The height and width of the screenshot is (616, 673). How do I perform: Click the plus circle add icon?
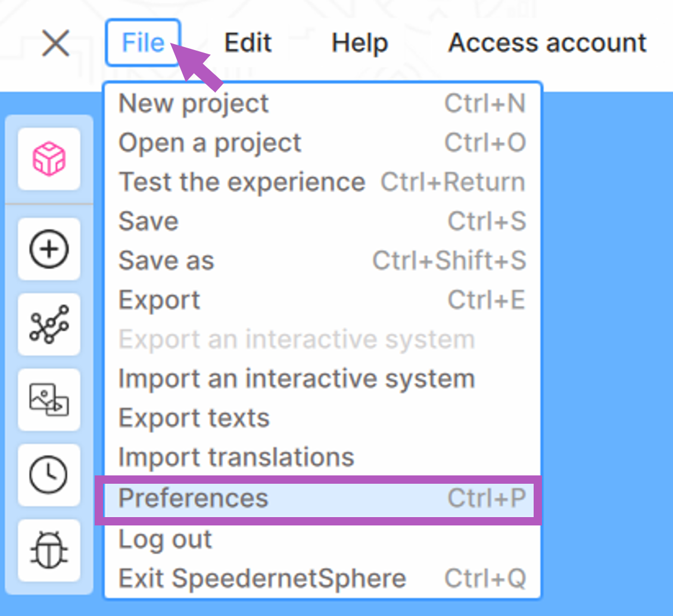click(x=49, y=249)
